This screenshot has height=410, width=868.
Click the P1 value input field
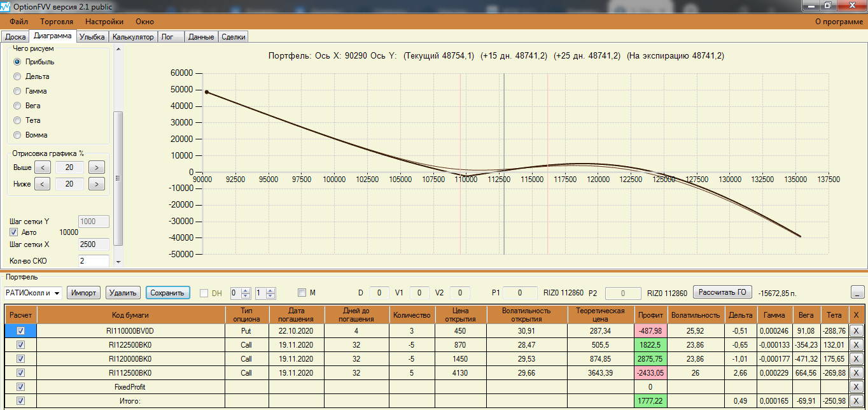tap(519, 293)
